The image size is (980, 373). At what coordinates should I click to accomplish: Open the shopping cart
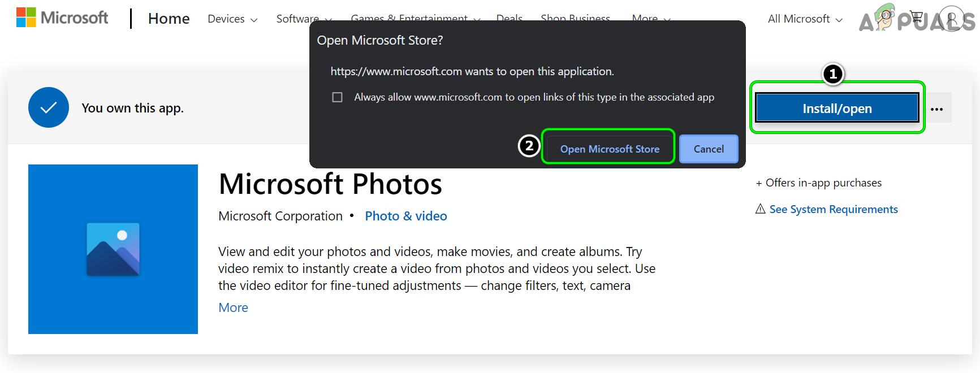coord(916,18)
